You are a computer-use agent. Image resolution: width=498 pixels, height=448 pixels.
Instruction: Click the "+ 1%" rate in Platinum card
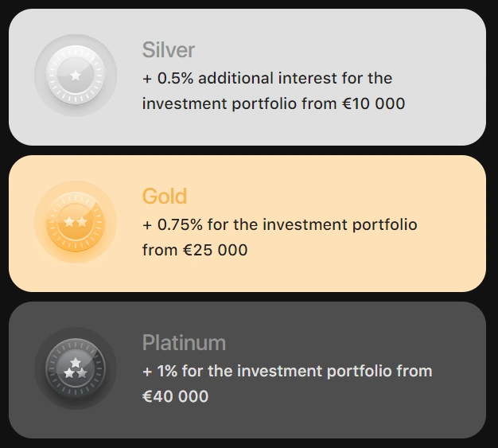click(161, 371)
